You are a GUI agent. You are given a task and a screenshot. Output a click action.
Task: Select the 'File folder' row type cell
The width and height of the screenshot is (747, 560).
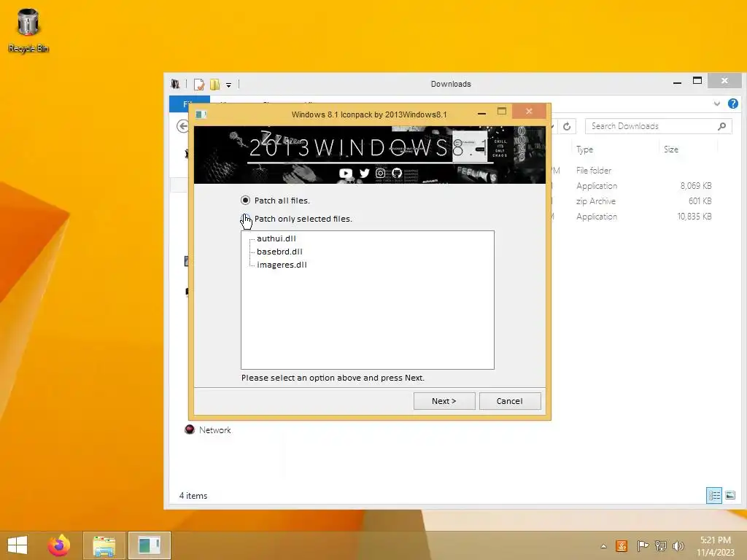pyautogui.click(x=594, y=171)
